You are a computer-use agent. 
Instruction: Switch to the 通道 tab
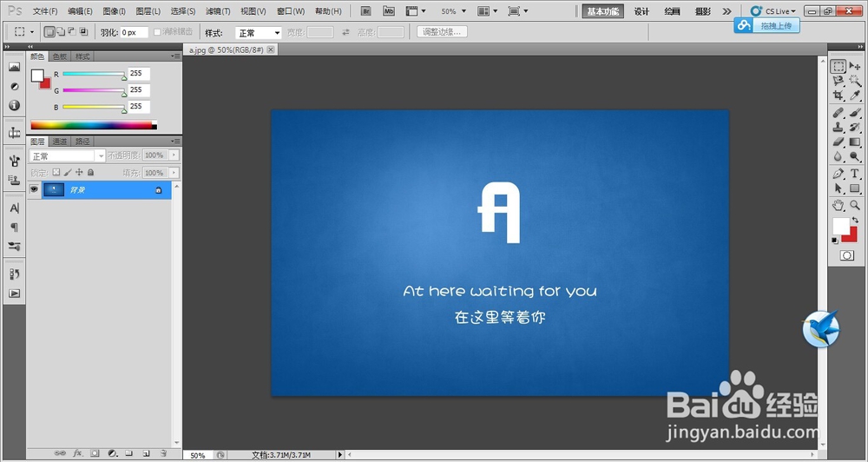pyautogui.click(x=60, y=142)
